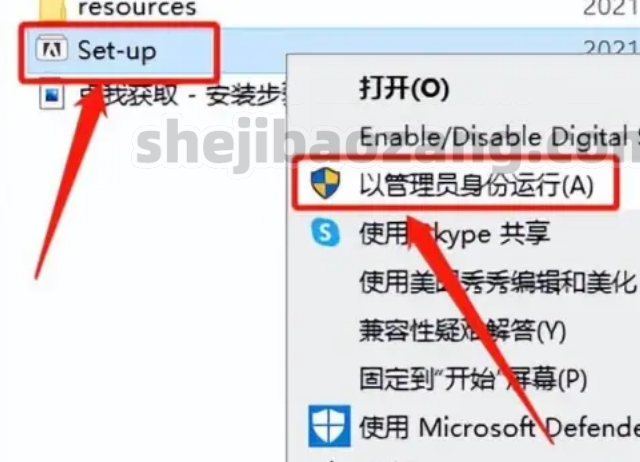640x462 pixels.
Task: Open 兼容性疑难解答(Y) troubleshooter entry
Action: [462, 330]
